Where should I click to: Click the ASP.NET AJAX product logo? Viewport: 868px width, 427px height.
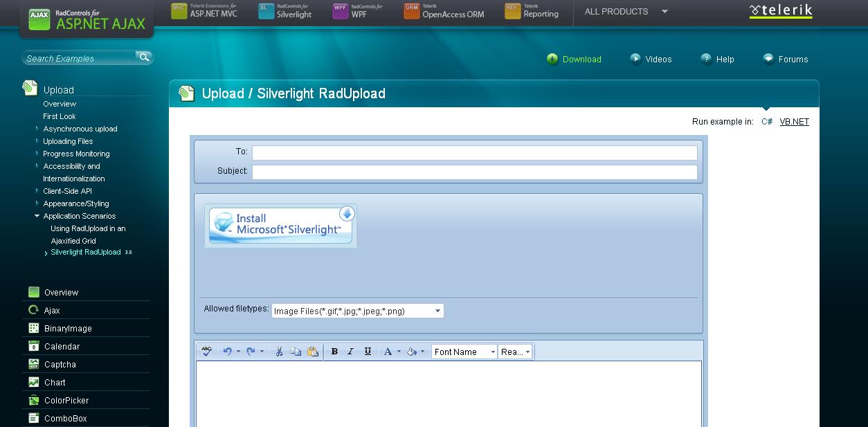87,19
